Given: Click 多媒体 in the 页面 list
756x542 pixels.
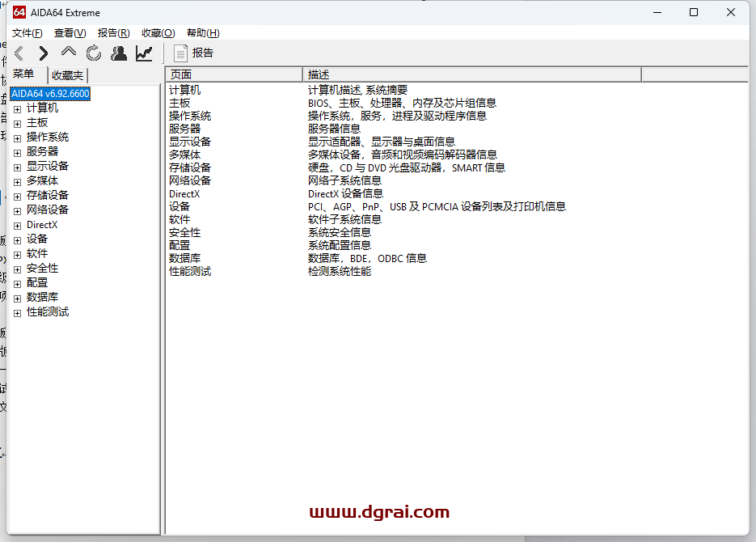Looking at the screenshot, I should (184, 155).
